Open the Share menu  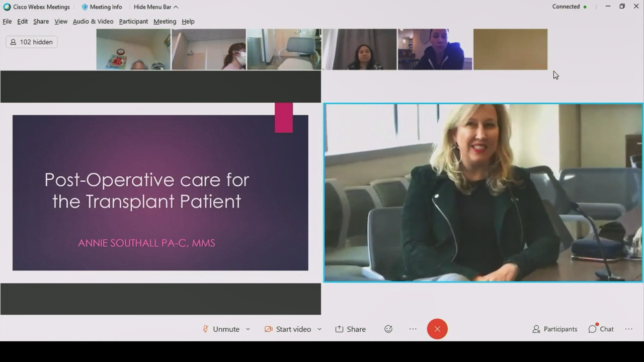[41, 22]
